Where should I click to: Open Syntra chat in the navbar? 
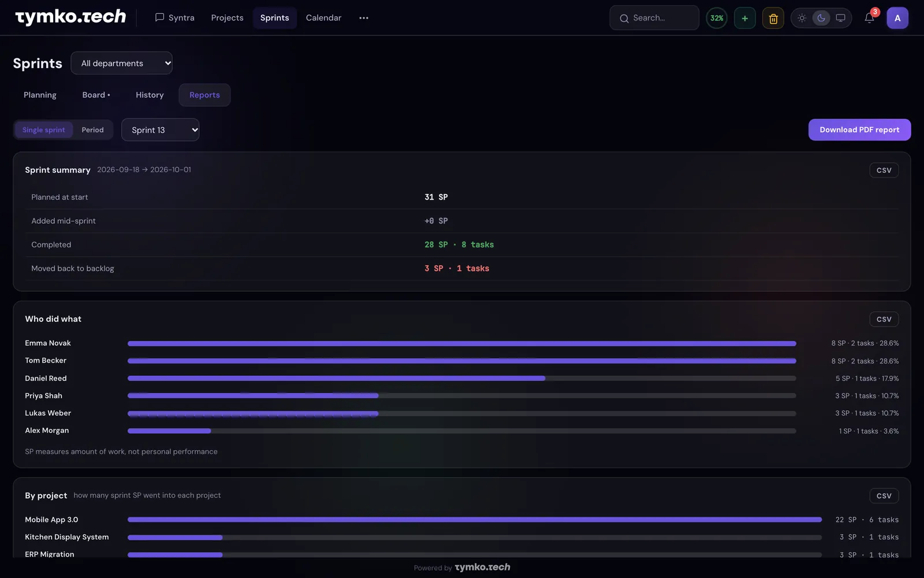click(174, 18)
